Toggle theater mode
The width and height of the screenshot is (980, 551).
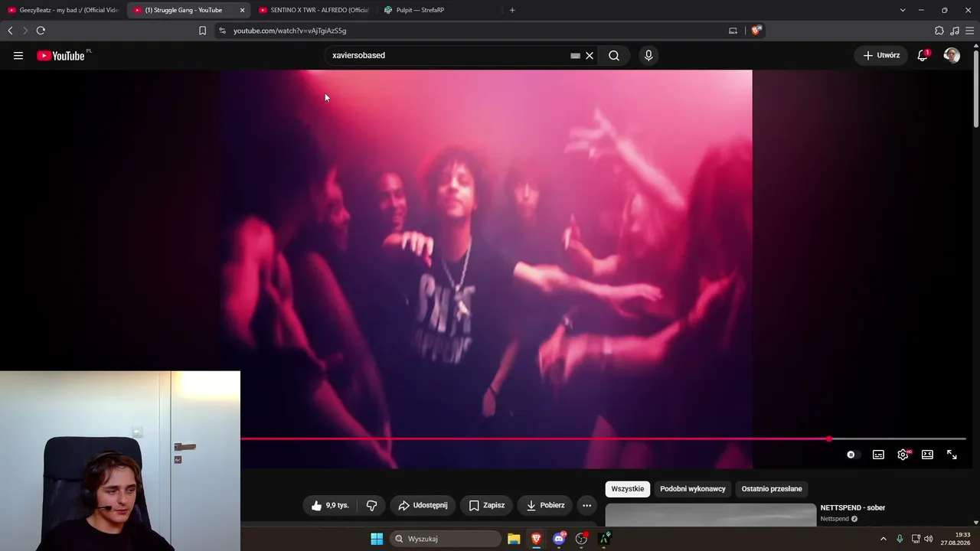(927, 455)
